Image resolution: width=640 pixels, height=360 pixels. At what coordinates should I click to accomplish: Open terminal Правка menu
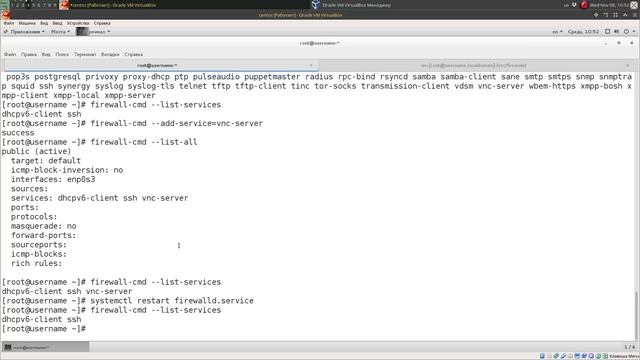[29, 54]
